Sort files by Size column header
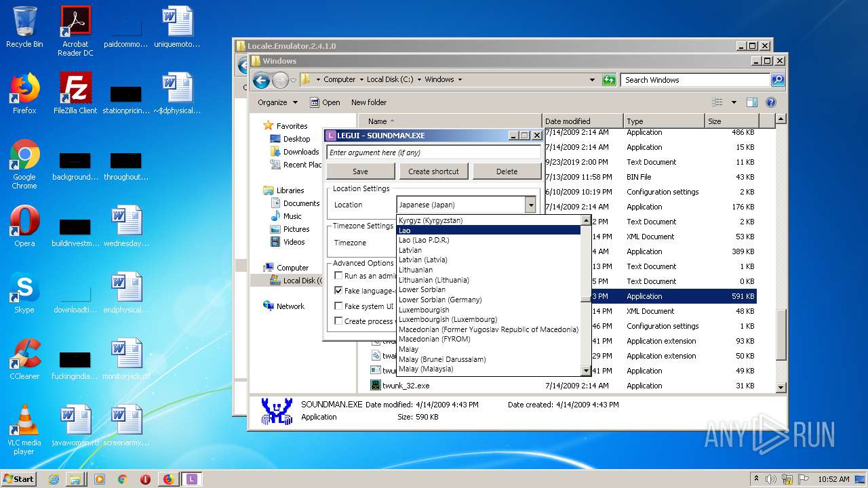 (x=731, y=121)
